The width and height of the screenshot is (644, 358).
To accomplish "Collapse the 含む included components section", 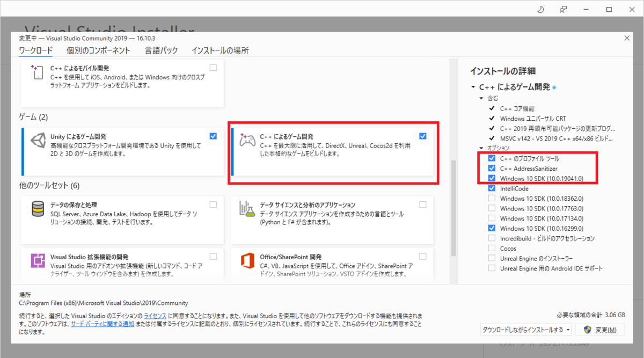I will (481, 99).
